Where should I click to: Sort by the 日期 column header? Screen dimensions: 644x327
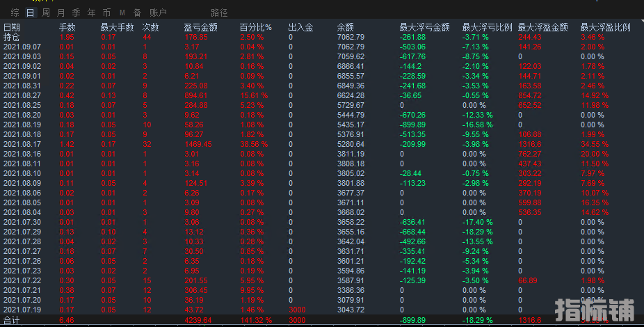pos(12,28)
